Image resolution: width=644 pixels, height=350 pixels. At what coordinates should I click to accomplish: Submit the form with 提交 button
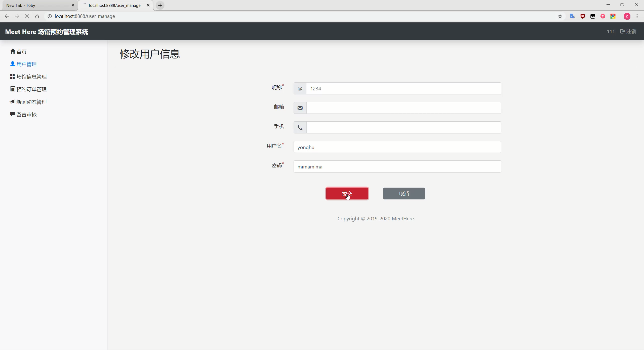(347, 194)
